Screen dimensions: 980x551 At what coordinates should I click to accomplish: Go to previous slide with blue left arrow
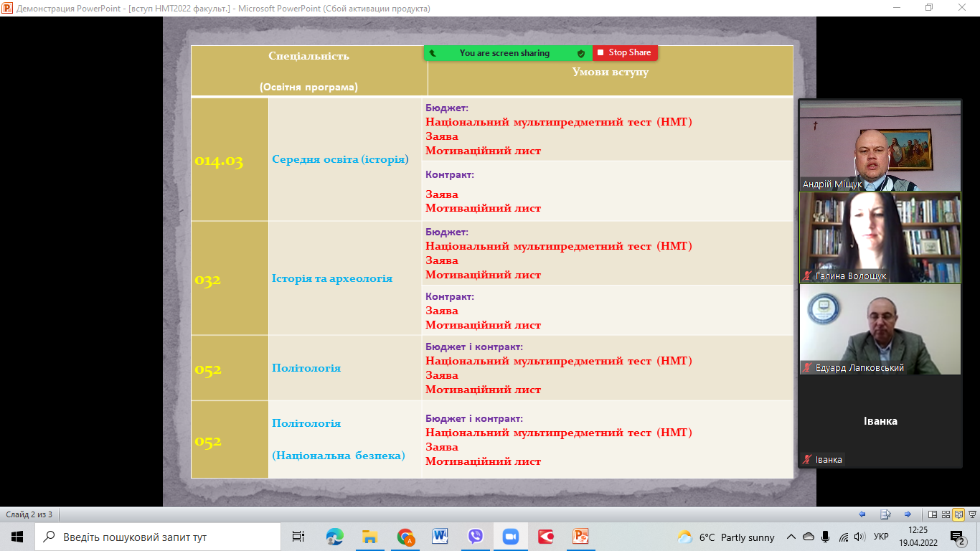coord(862,514)
